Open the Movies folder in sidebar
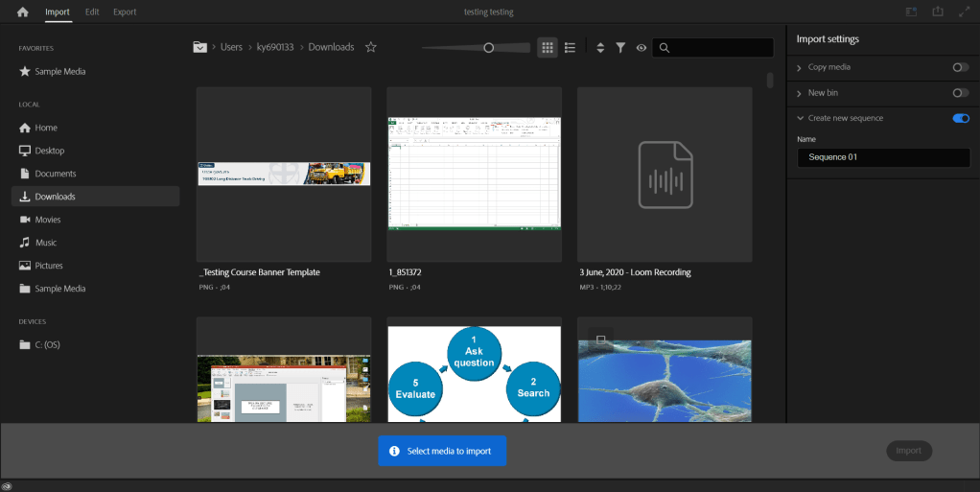The width and height of the screenshot is (980, 492). [47, 220]
